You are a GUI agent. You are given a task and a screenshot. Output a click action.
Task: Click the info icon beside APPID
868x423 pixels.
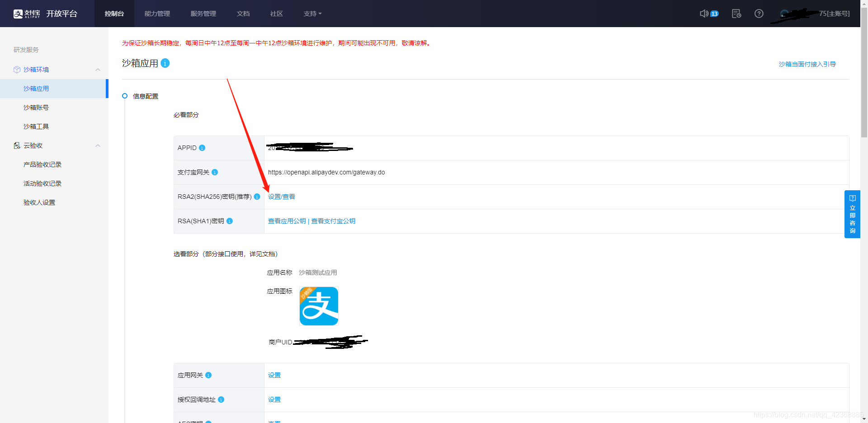coord(202,148)
